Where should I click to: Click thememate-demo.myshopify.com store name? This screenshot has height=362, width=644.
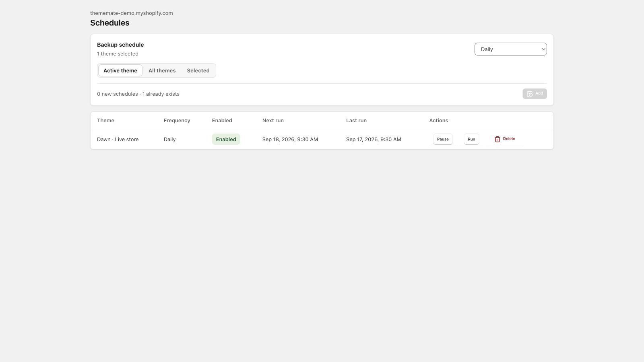tap(132, 13)
